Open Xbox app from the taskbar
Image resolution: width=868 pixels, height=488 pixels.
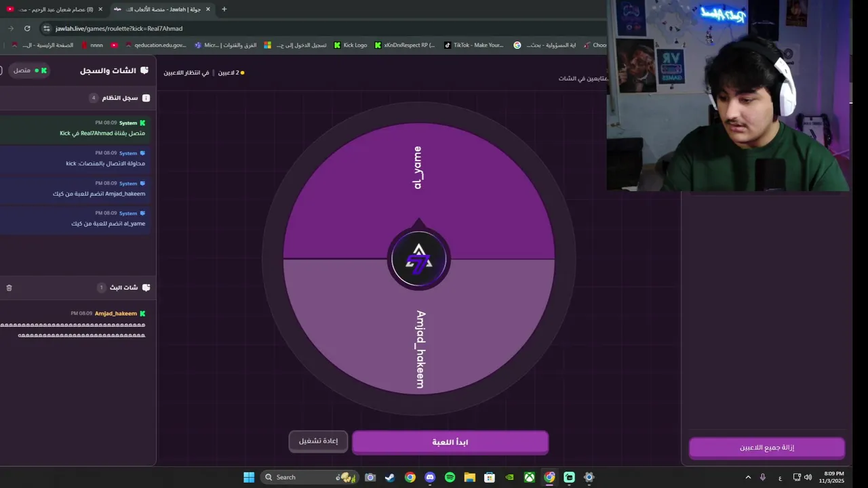tap(529, 477)
